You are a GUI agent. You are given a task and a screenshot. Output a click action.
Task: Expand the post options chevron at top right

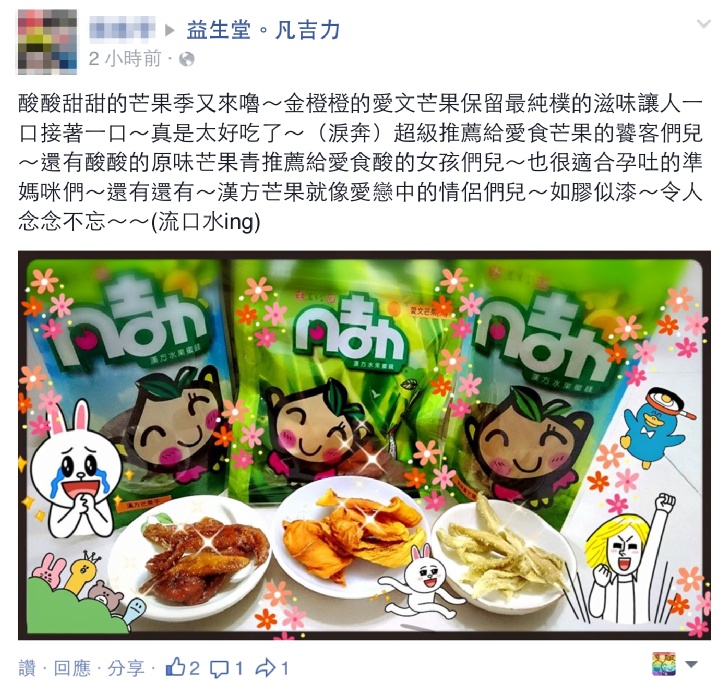click(704, 24)
